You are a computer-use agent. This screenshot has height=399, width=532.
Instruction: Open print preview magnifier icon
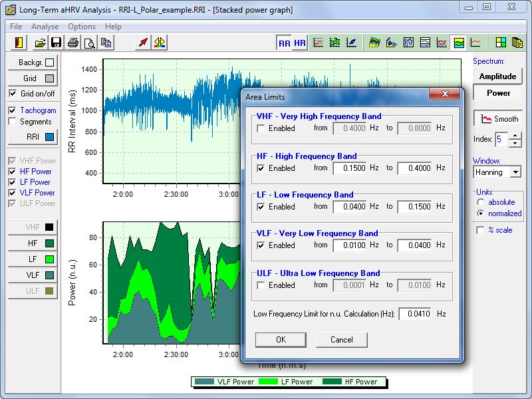(89, 43)
